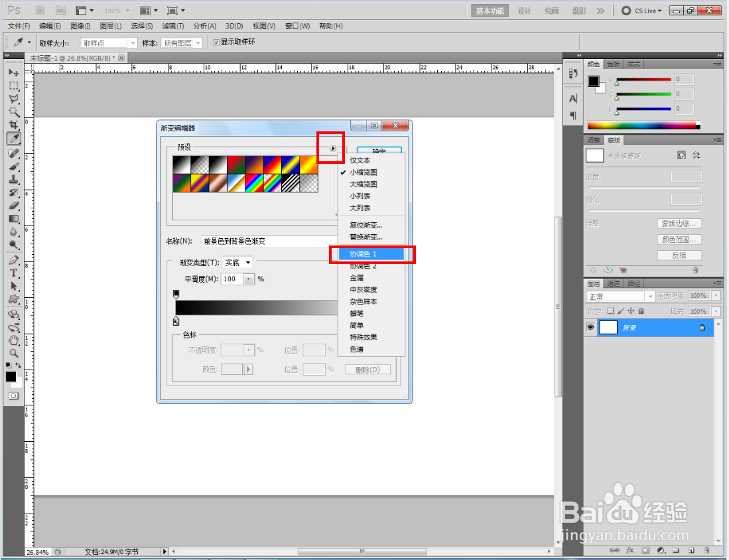
Task: Launch Bridge from the top bar
Action: point(40,10)
